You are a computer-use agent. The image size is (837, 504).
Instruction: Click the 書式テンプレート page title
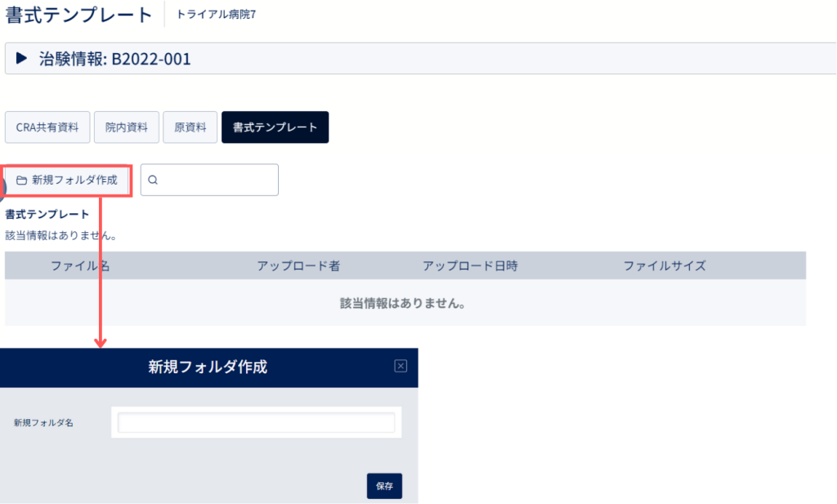tap(79, 15)
